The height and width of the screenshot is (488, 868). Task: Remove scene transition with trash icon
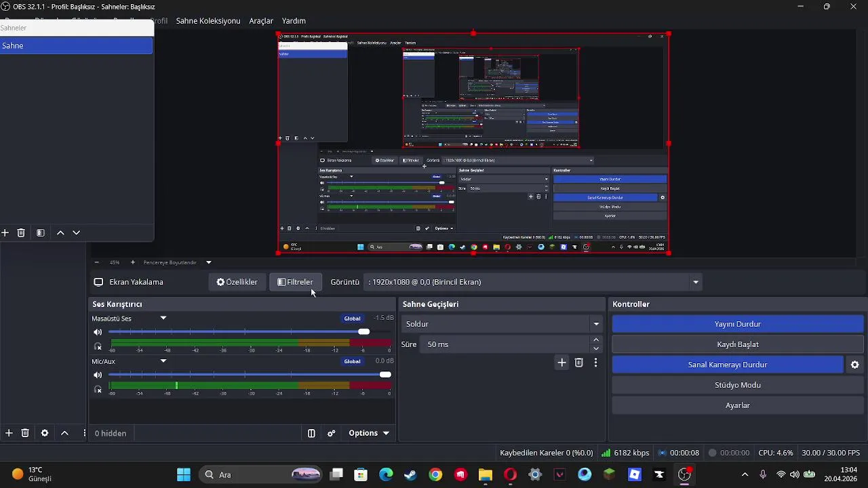[578, 363]
